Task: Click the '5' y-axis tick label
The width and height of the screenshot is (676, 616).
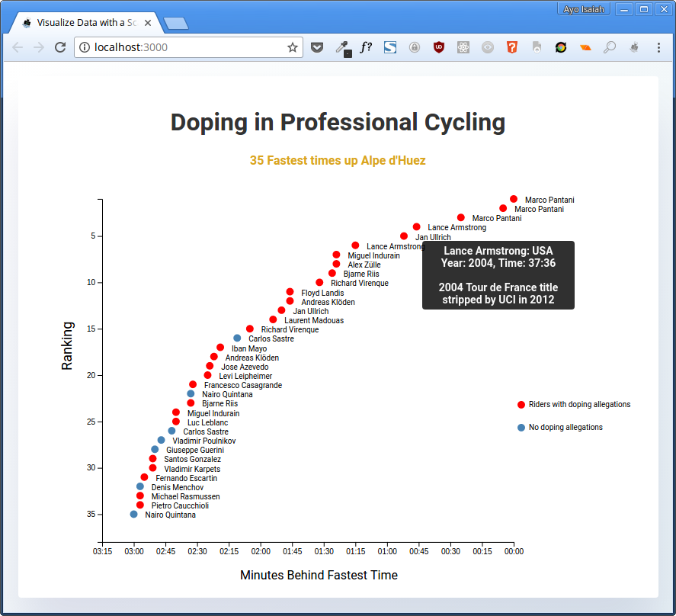Action: 93,236
